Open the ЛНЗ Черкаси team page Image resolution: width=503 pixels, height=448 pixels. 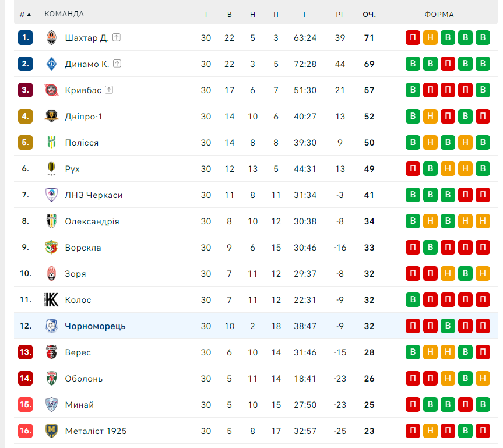pyautogui.click(x=94, y=195)
